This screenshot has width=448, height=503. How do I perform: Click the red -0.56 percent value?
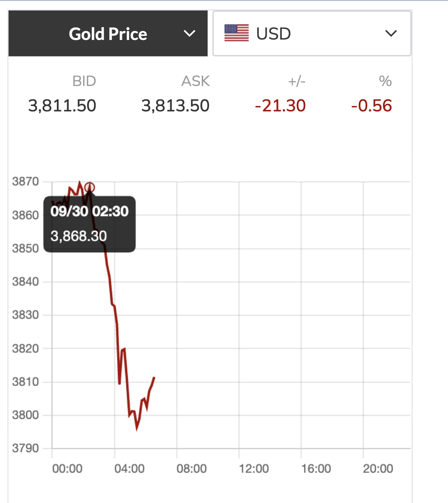pos(371,106)
